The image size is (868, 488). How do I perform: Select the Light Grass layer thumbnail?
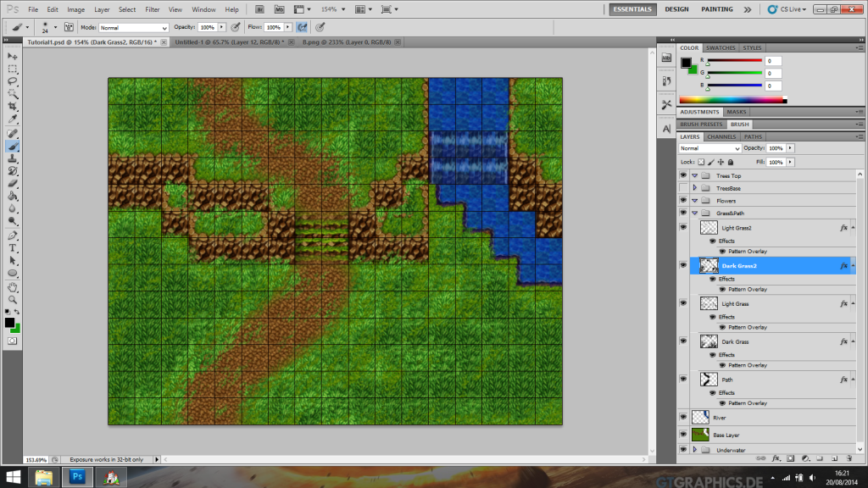point(709,304)
